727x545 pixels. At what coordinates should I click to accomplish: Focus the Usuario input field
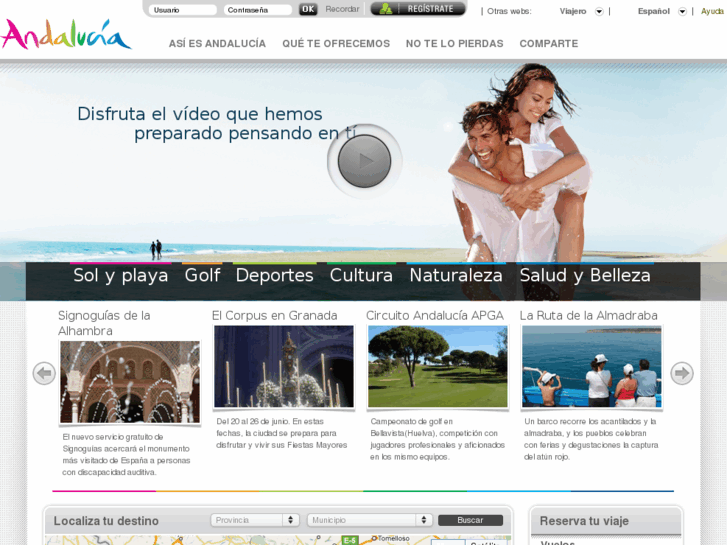(x=183, y=10)
